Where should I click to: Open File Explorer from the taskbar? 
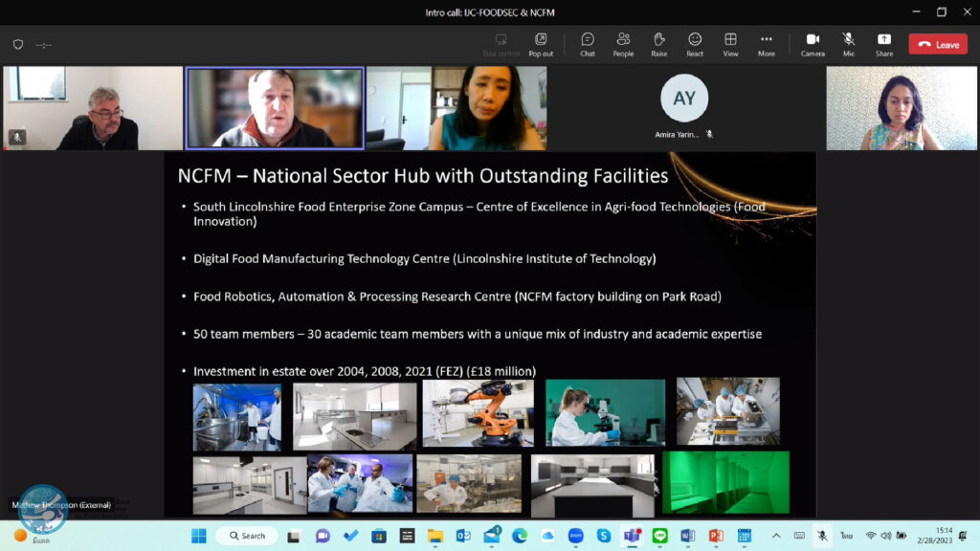[435, 536]
